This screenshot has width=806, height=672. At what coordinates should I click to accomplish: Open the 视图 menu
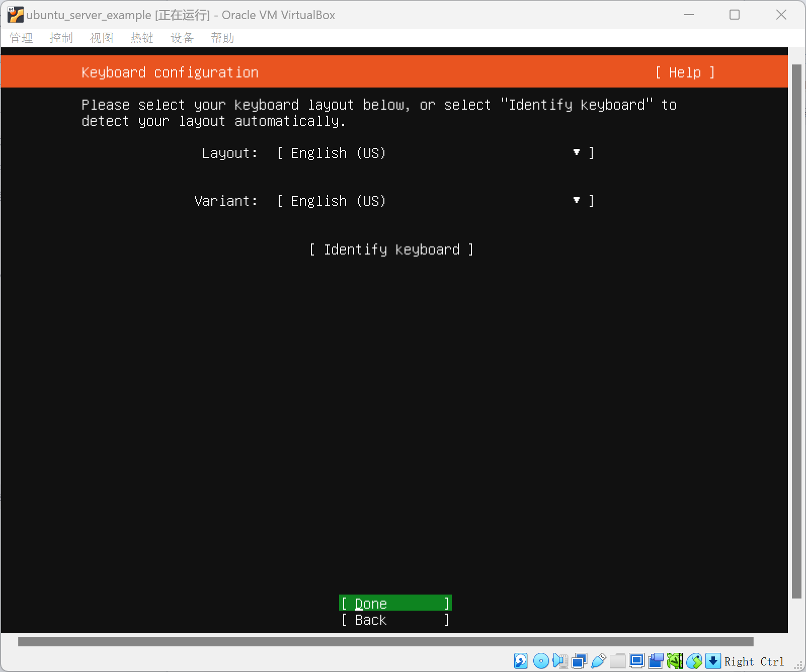click(x=102, y=38)
